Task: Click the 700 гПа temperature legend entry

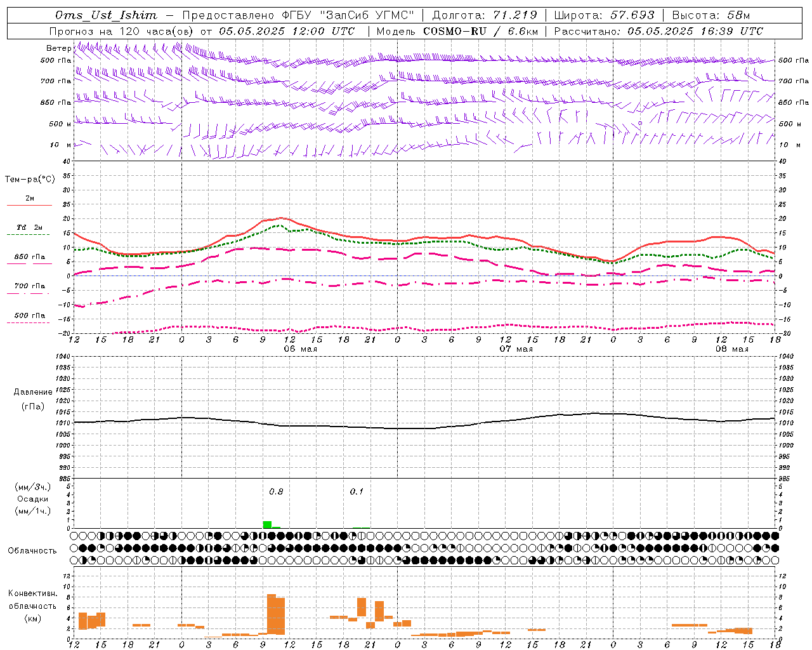Action: tap(29, 286)
